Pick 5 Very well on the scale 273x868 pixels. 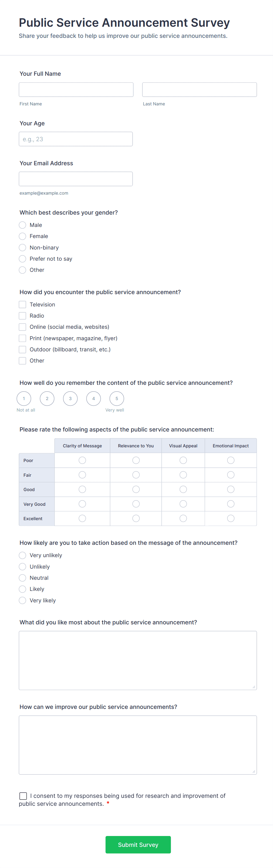[x=117, y=398]
